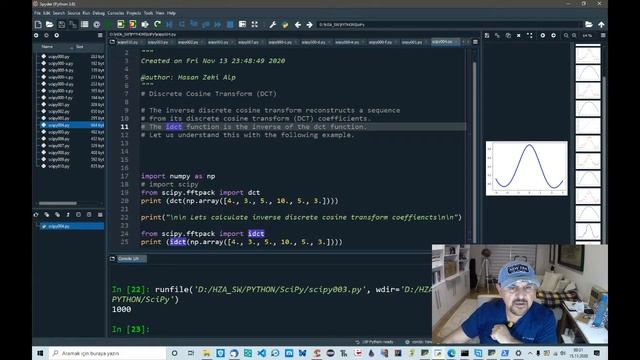
Task: Click the browse tabs icon left of editor tabs
Action: pos(112,42)
